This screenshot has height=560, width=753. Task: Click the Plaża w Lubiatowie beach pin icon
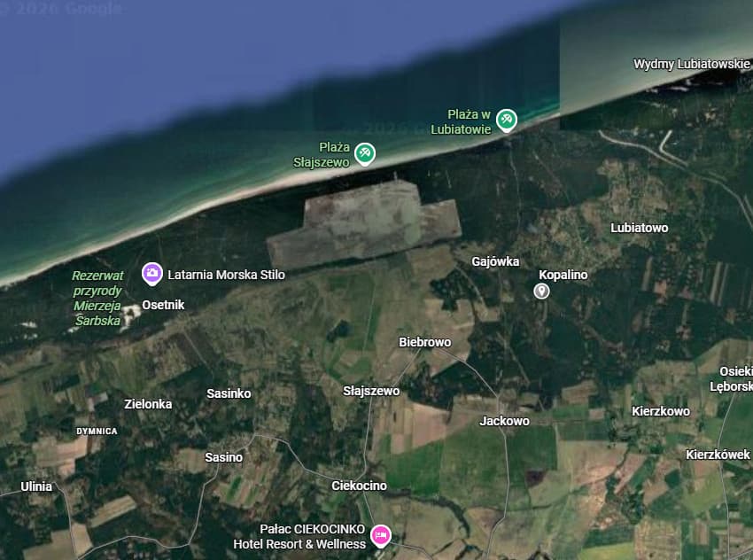coord(506,121)
